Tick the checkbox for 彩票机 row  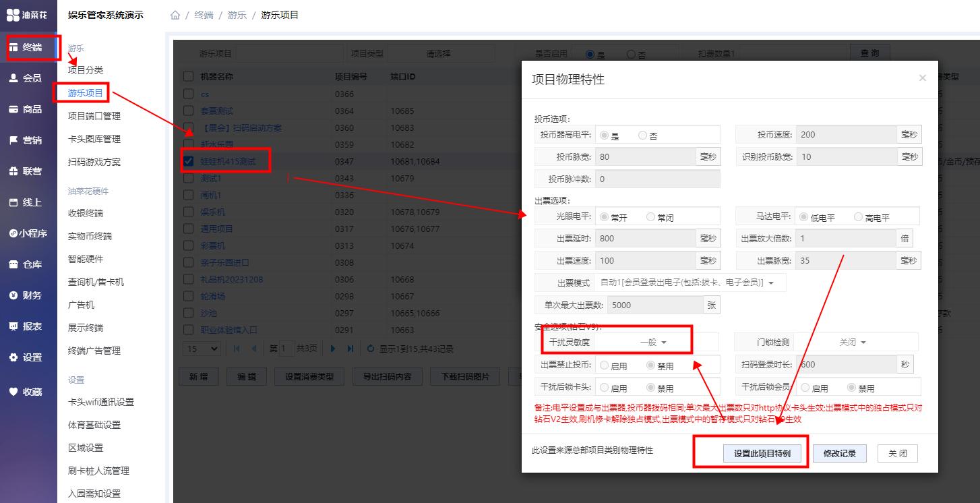click(x=189, y=245)
